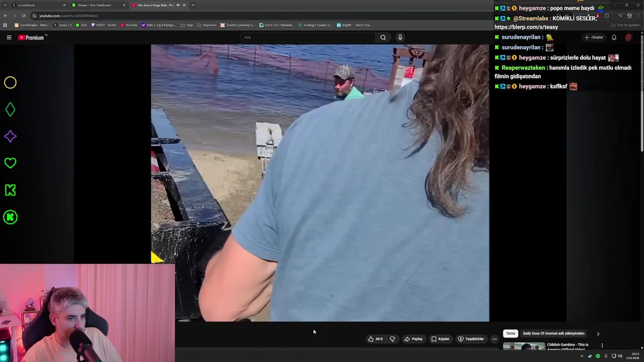Image resolution: width=644 pixels, height=362 pixels.
Task: Open the 'Son Mesajlar' bookmark
Action: (32, 25)
